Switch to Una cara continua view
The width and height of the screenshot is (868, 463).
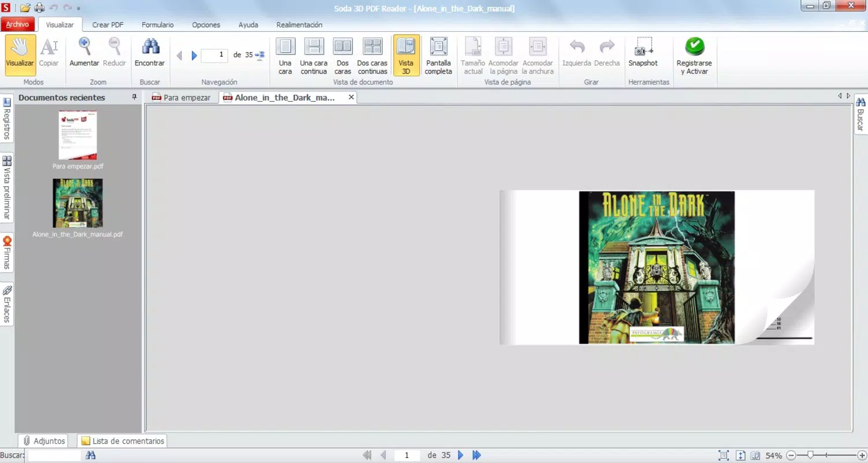pos(313,55)
